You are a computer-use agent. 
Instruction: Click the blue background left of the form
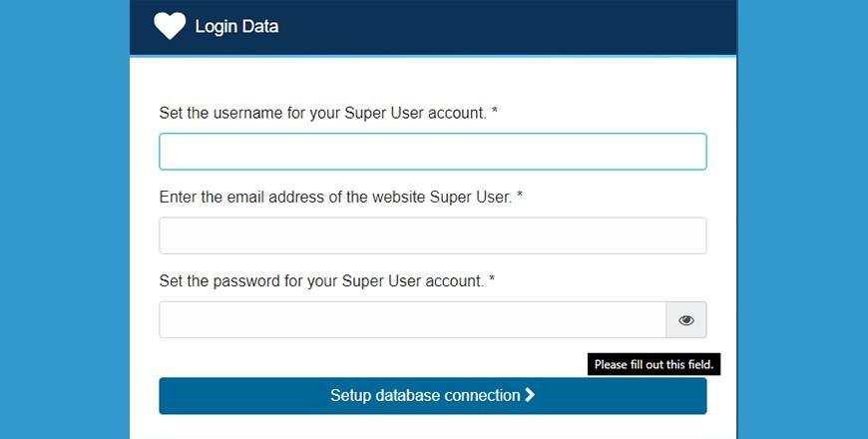pos(65,219)
